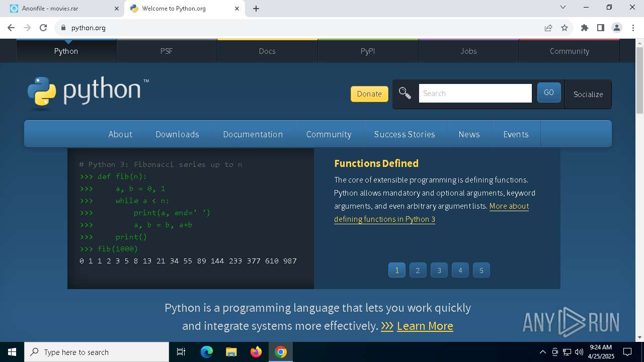Follow the Learn More link

pyautogui.click(x=425, y=326)
